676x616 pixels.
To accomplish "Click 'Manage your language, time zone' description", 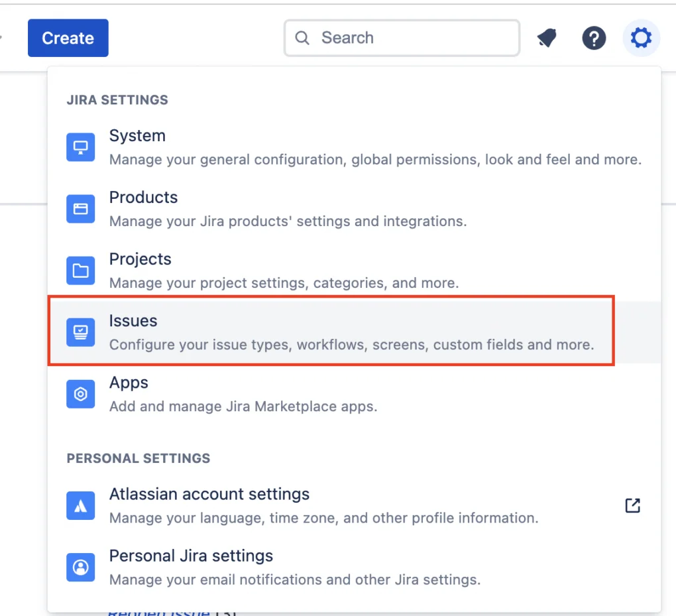I will tap(324, 518).
